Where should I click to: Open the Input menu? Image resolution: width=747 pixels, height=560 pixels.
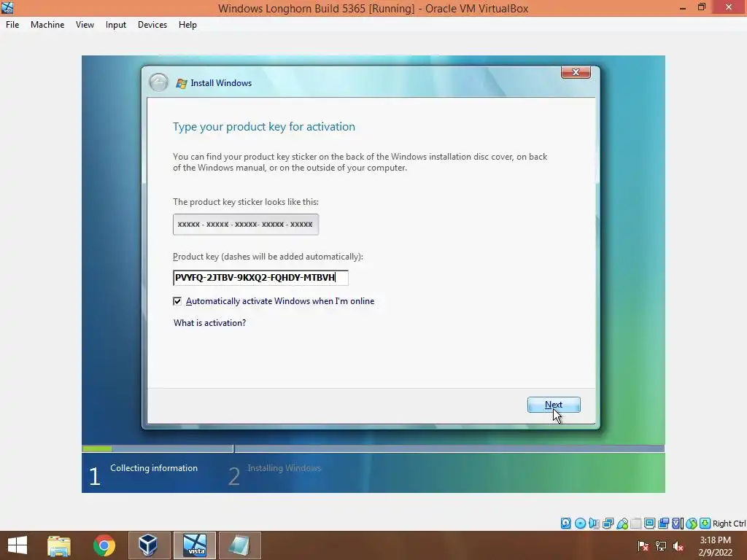(x=116, y=25)
